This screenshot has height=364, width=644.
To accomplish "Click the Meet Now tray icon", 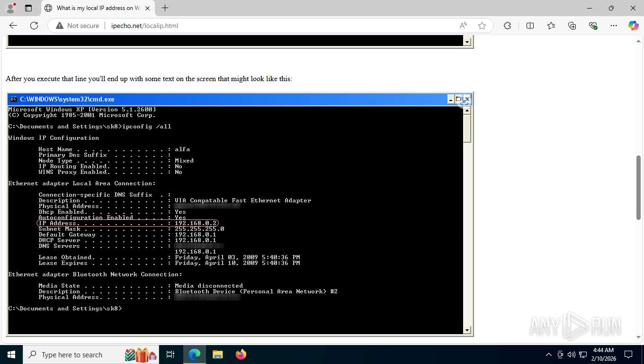I will click(x=560, y=355).
